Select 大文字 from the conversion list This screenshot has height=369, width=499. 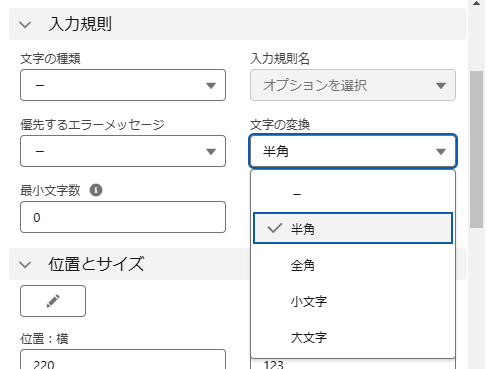[x=353, y=337]
